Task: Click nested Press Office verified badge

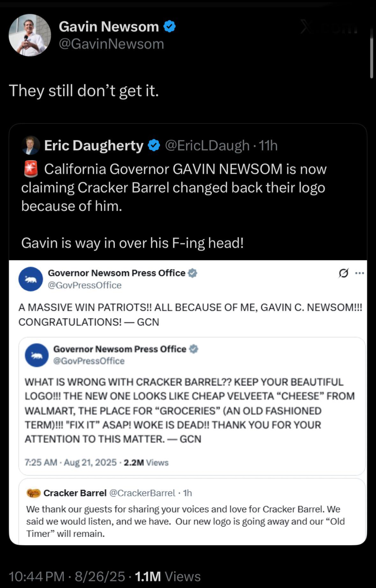Action: click(x=194, y=349)
